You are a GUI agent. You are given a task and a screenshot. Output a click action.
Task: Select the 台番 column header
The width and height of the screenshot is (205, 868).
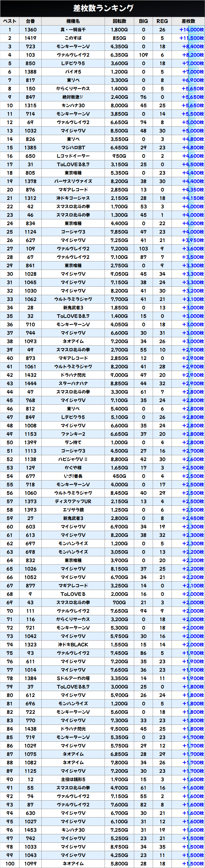pos(30,21)
